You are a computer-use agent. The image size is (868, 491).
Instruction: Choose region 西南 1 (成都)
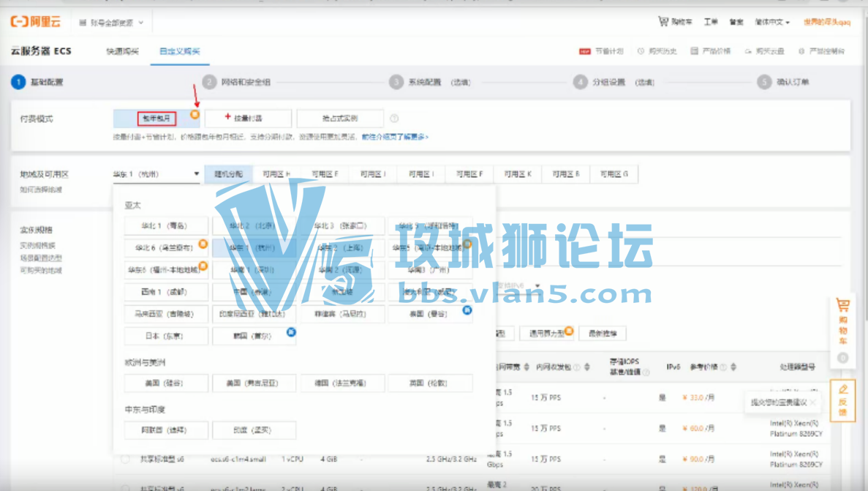[x=165, y=291]
